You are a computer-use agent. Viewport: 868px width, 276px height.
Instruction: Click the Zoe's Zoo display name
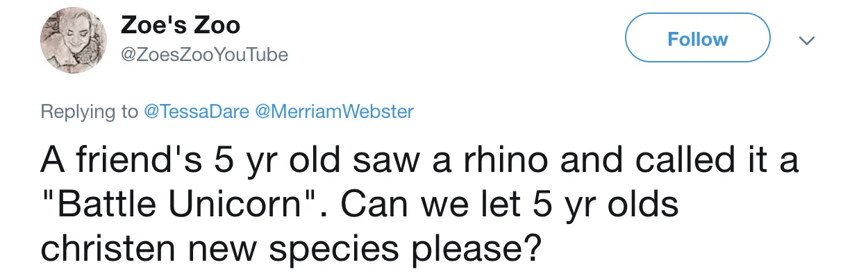point(181,26)
